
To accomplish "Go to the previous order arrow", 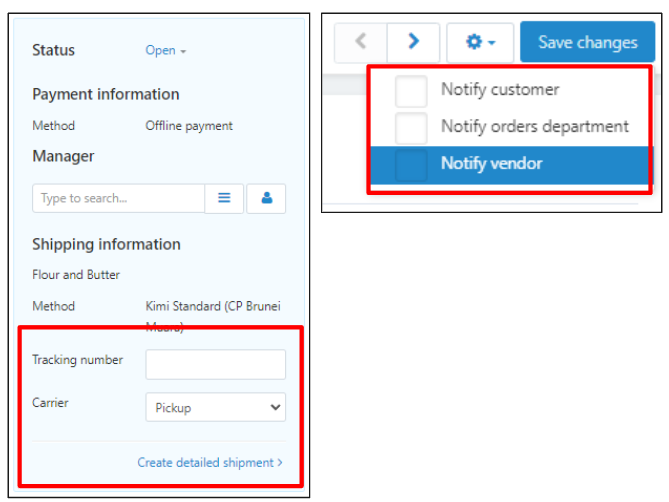I will [361, 42].
